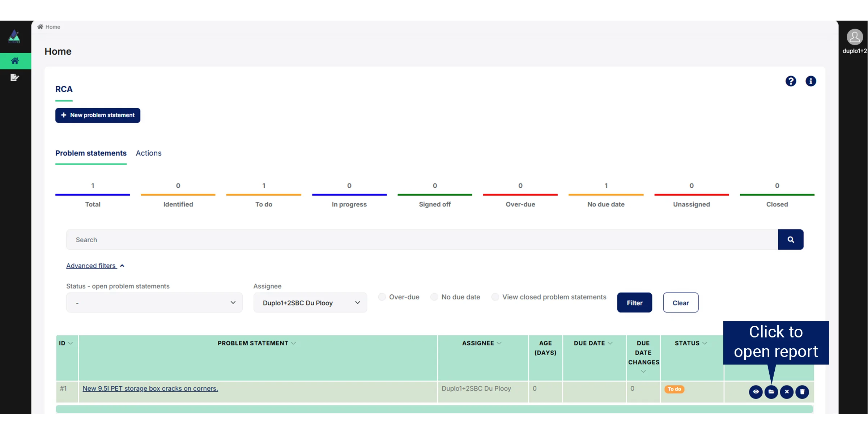
Task: Click the home icon in left sidebar
Action: (15, 61)
